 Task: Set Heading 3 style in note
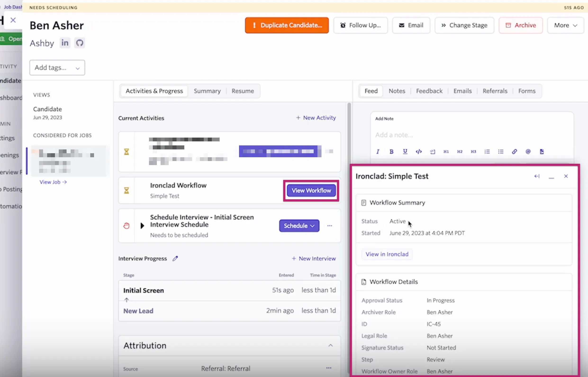pos(473,152)
